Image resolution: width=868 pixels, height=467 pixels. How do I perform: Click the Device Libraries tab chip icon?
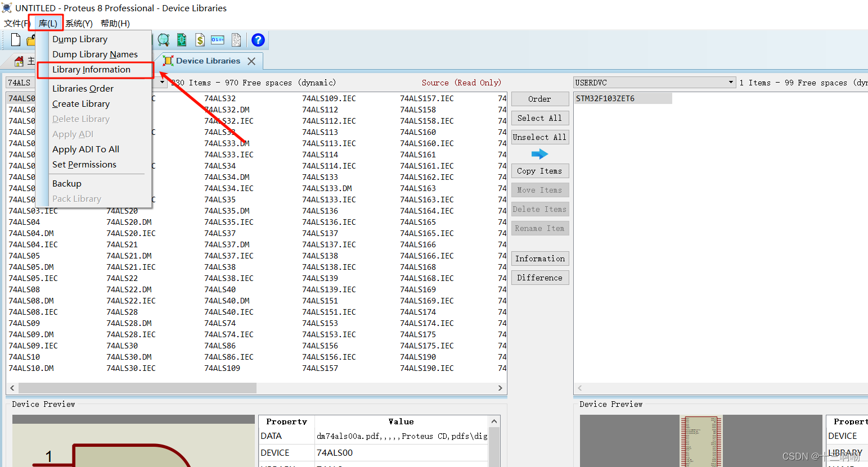[x=168, y=61]
